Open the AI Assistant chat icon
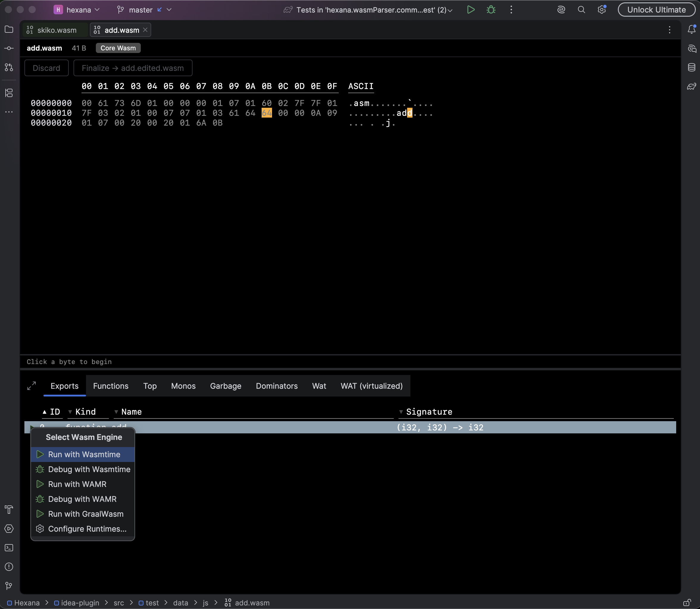 tap(691, 49)
